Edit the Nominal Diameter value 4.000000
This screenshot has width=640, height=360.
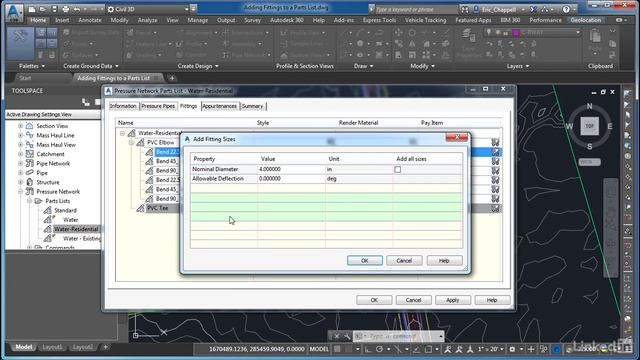[x=291, y=169]
